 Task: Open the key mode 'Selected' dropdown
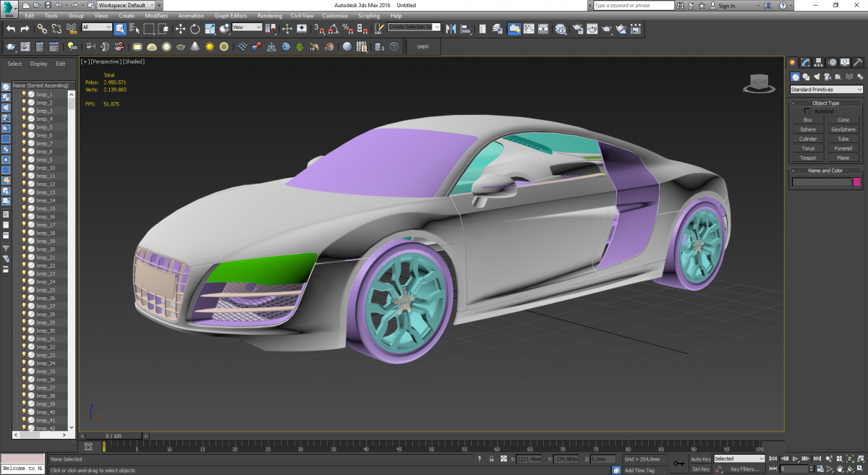click(x=739, y=459)
